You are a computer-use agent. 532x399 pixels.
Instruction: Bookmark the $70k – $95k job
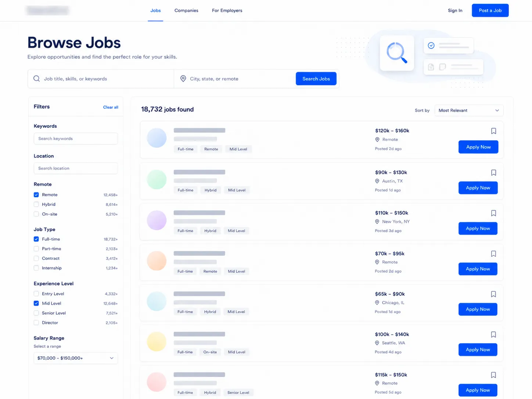(493, 254)
